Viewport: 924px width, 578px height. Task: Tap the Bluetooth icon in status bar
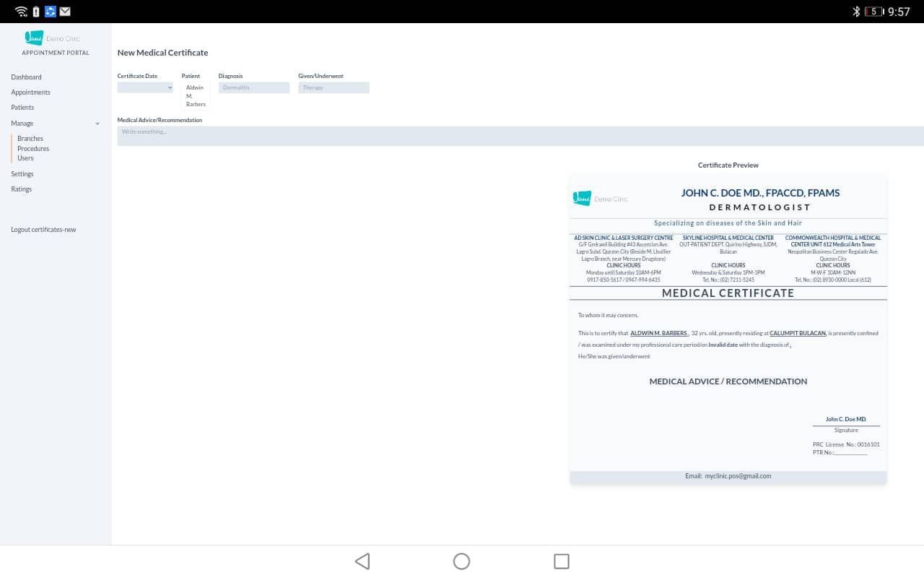click(x=857, y=12)
